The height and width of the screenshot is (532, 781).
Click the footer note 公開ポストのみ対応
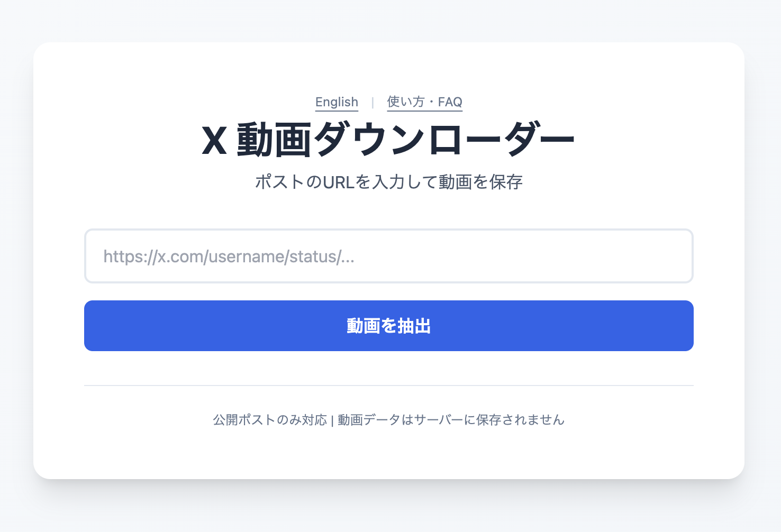(x=270, y=420)
